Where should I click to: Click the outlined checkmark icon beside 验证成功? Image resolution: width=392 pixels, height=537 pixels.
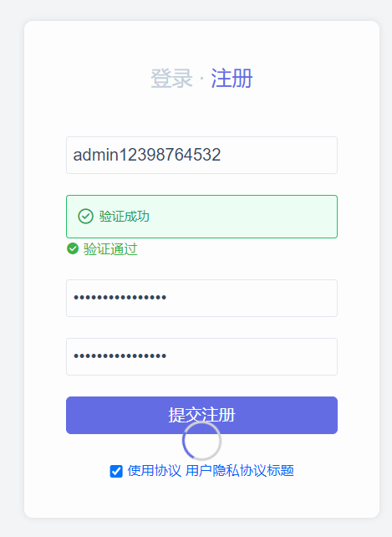(x=85, y=217)
